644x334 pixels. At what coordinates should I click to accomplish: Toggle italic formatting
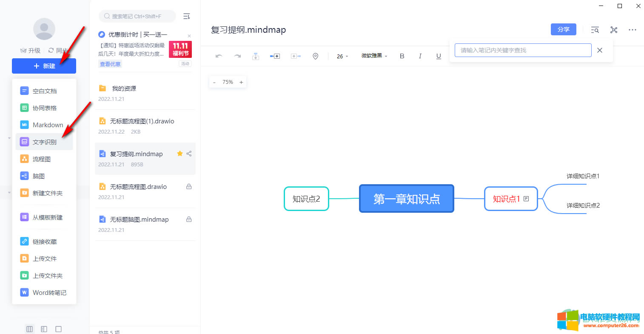(x=420, y=56)
